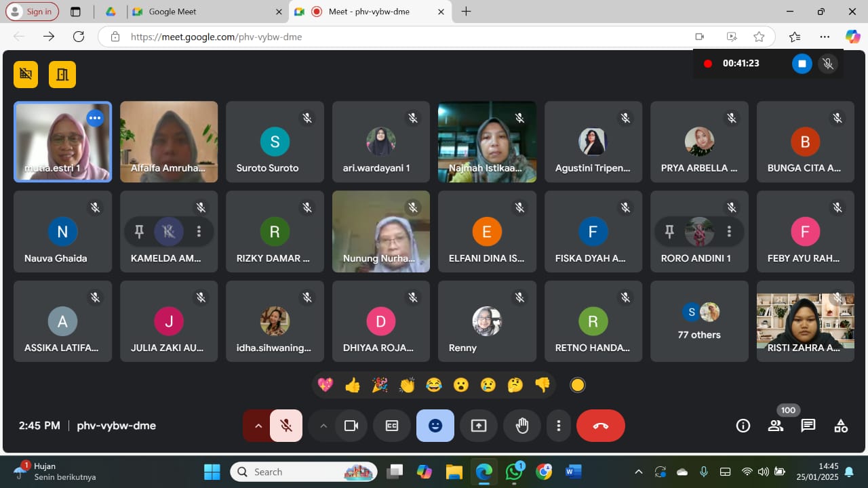This screenshot has width=868, height=488.
Task: Open the people list showing 100
Action: (775, 426)
